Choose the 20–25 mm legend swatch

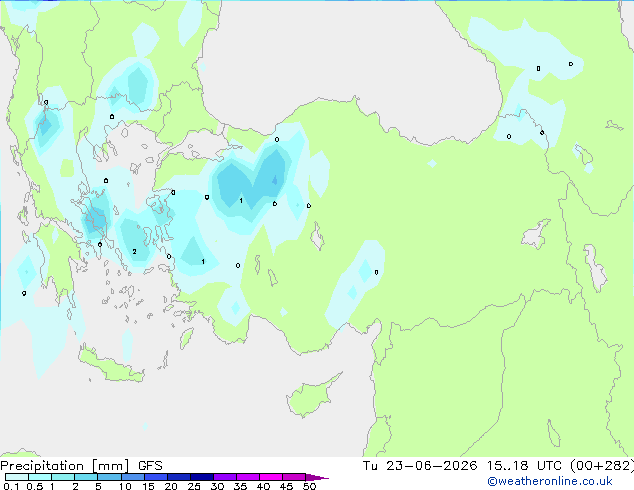click(x=178, y=477)
